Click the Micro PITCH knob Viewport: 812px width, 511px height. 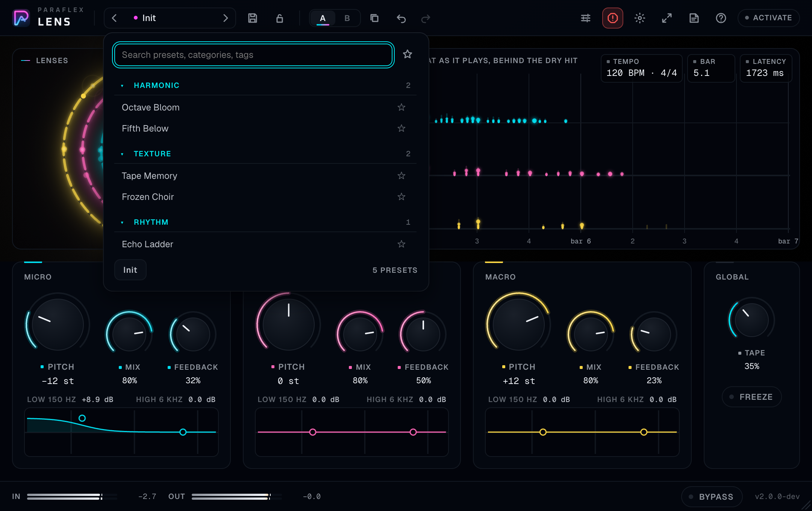point(58,324)
